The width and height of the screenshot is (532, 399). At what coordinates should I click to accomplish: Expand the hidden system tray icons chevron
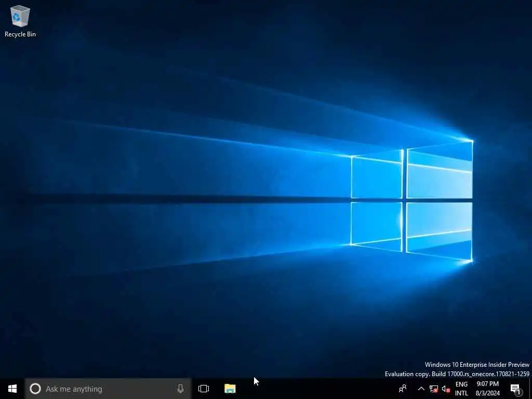coord(421,389)
